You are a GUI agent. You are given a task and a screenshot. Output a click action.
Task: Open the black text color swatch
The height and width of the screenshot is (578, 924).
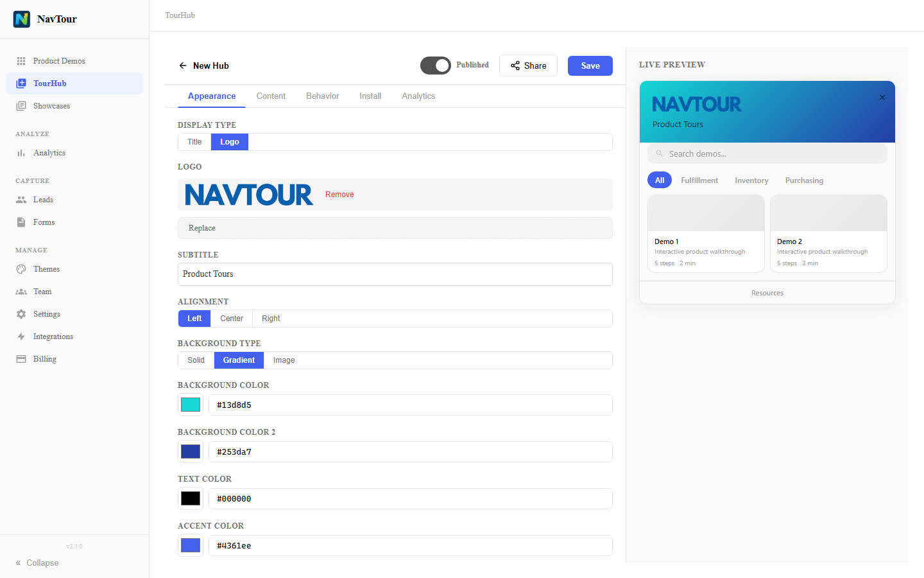191,498
